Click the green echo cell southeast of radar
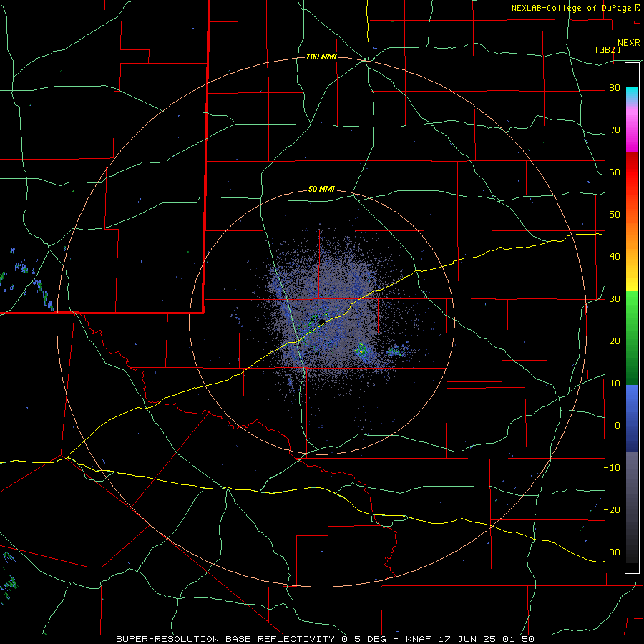The width and height of the screenshot is (644, 644). pyautogui.click(x=362, y=350)
